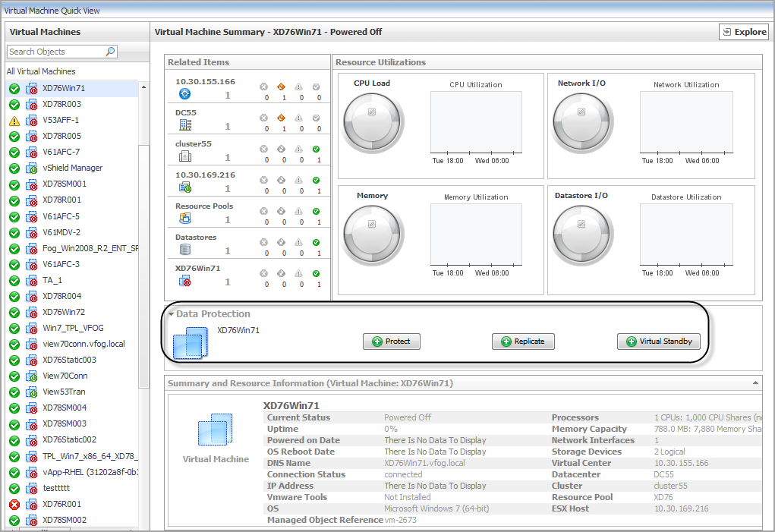
Task: Click the DC55 datacenter building icon
Action: point(184,125)
